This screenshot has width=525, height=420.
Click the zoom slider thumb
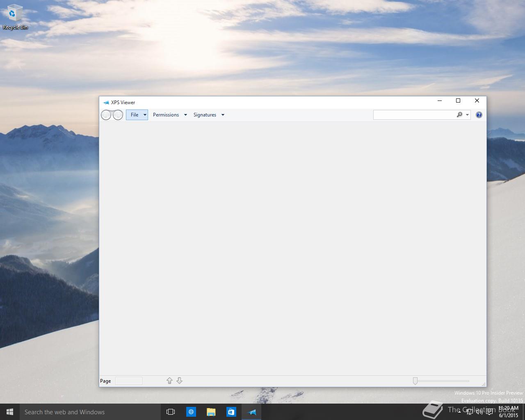click(415, 381)
